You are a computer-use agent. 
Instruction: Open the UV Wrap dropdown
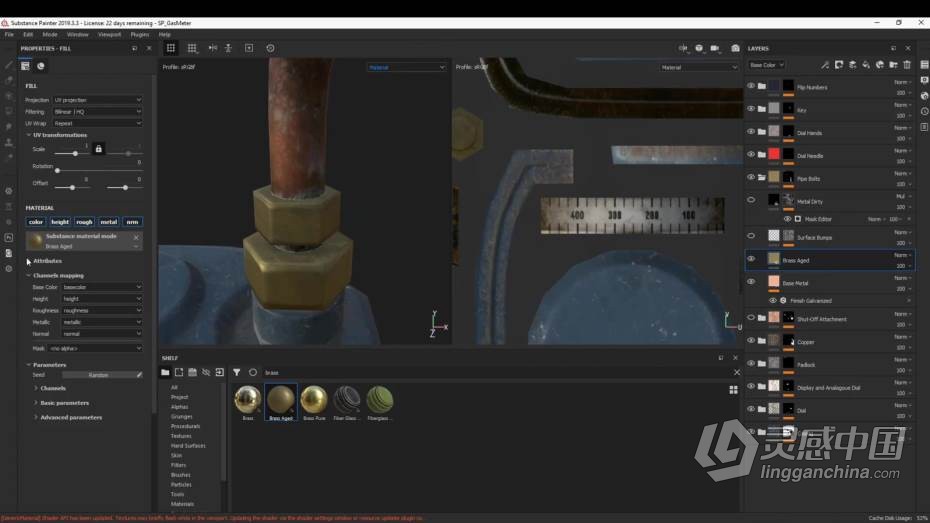pyautogui.click(x=97, y=123)
